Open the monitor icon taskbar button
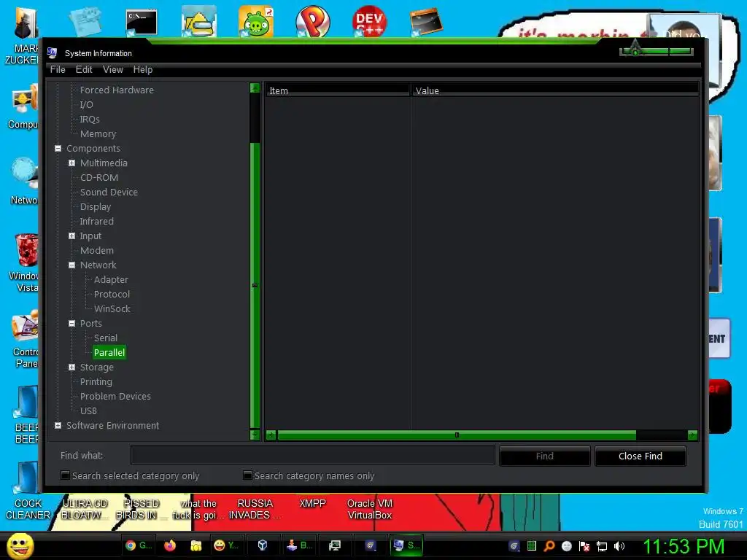747x560 pixels. 335,545
